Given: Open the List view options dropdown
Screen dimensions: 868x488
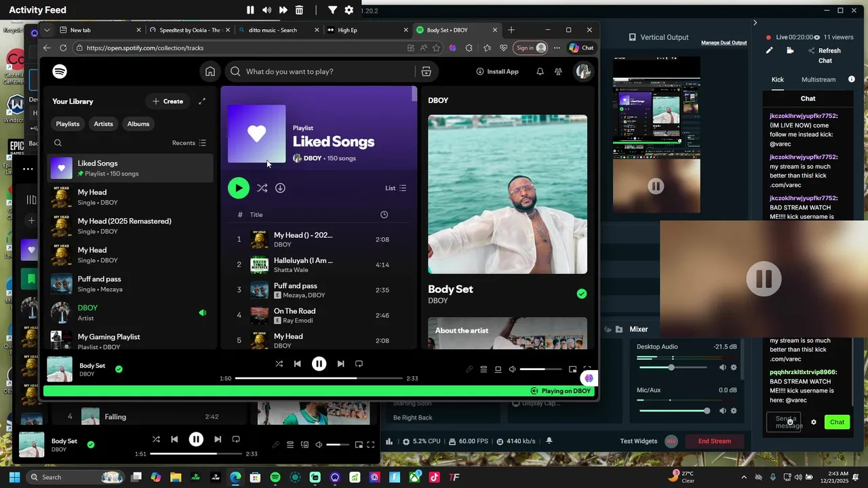Looking at the screenshot, I should pos(395,188).
